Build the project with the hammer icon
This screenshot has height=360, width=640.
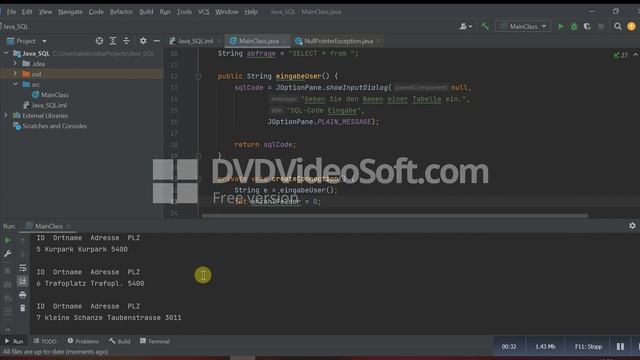(x=485, y=27)
